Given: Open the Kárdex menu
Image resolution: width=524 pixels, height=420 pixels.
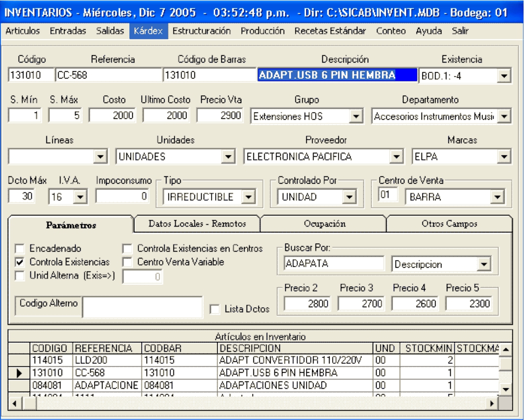Looking at the screenshot, I should coord(149,31).
